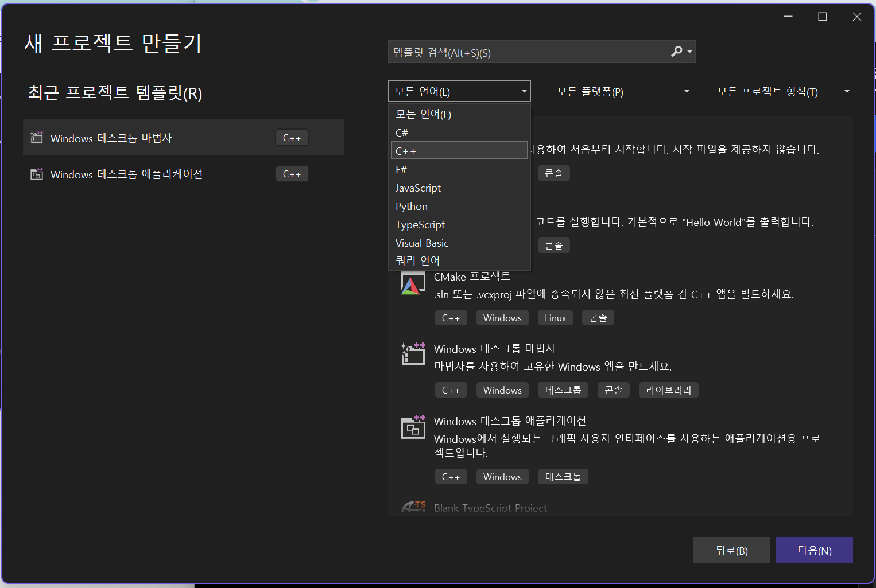The image size is (876, 588).
Task: Click the CMake project template icon
Action: click(x=413, y=285)
